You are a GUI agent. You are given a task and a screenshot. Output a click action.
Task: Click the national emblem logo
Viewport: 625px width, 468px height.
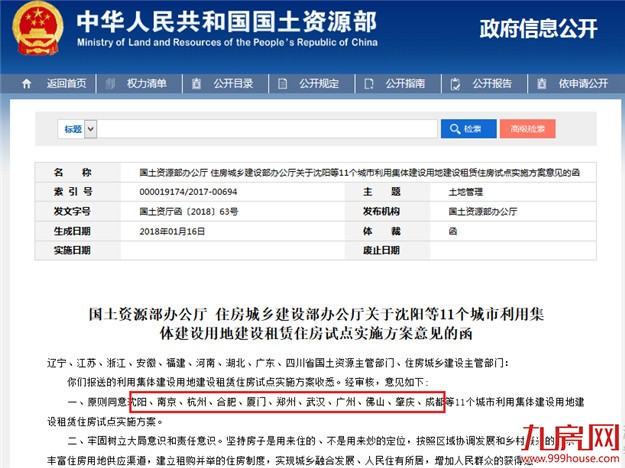pyautogui.click(x=37, y=29)
